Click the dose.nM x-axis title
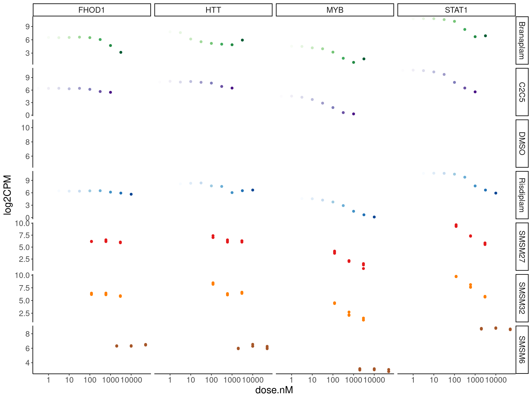532x399 pixels. (274, 390)
